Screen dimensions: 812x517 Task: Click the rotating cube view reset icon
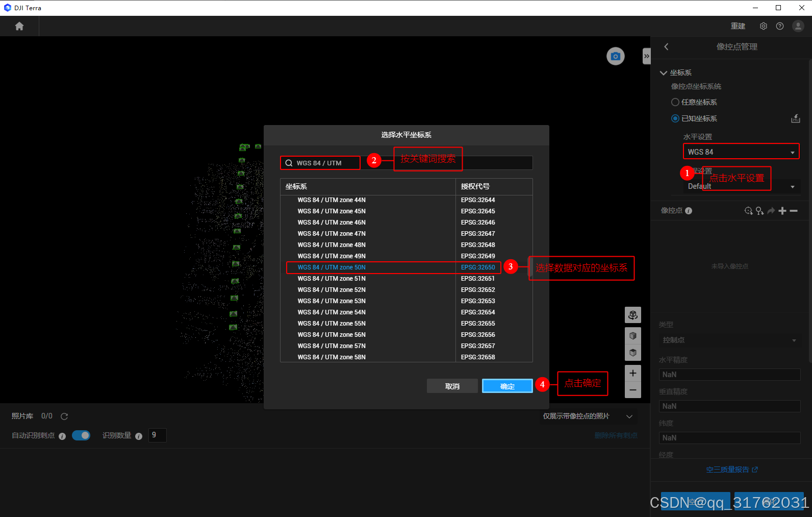pos(633,315)
